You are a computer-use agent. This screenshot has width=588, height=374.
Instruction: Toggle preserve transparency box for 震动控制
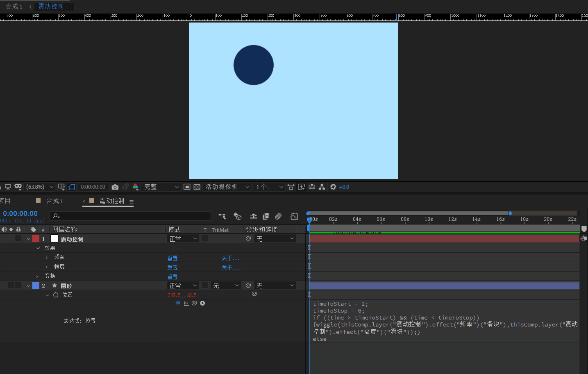(205, 238)
